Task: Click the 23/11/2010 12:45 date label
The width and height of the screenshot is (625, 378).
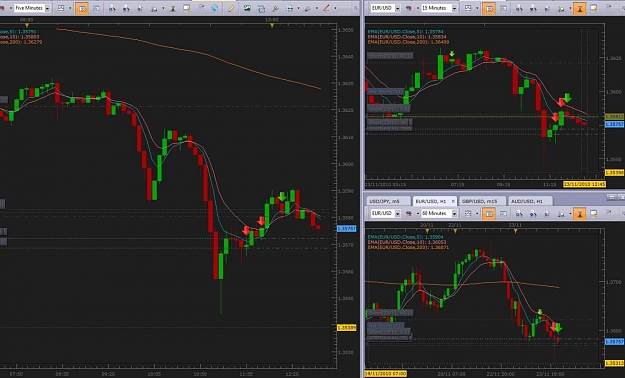Action: [584, 184]
